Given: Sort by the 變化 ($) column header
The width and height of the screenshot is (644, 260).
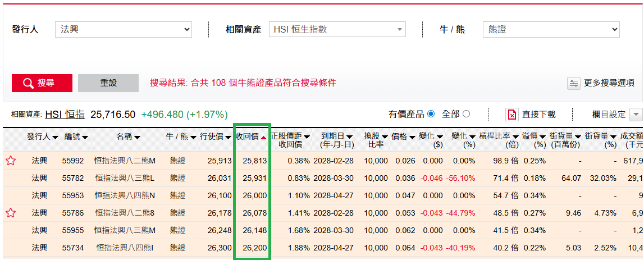Looking at the screenshot, I should [x=431, y=140].
